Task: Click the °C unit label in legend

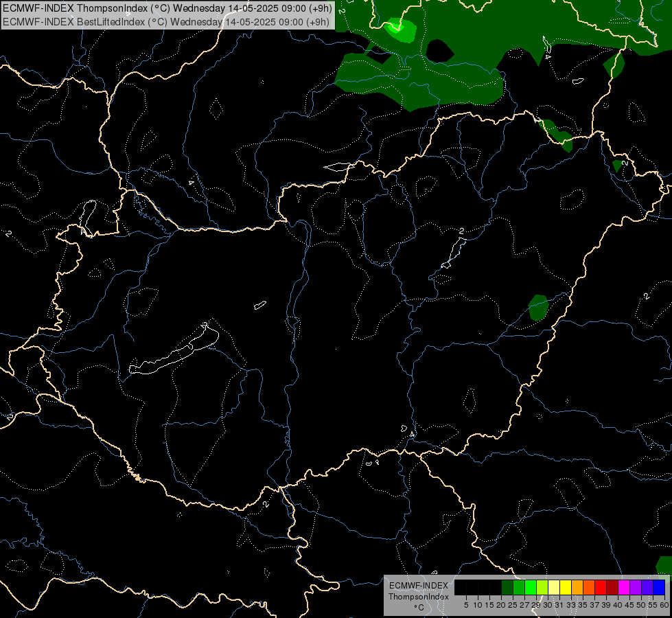Action: [x=419, y=607]
